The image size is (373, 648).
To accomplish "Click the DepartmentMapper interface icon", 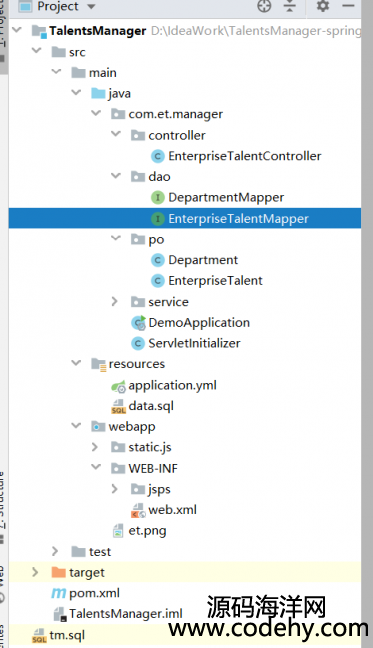I will pyautogui.click(x=157, y=198).
